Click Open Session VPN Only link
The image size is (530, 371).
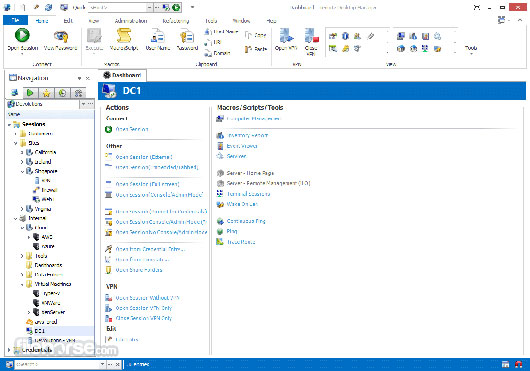pyautogui.click(x=144, y=308)
